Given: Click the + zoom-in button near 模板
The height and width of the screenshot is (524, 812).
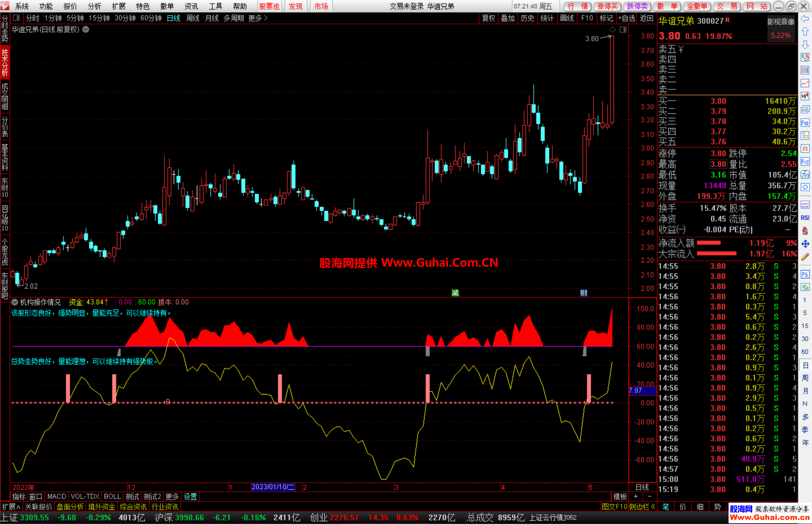Looking at the screenshot, I should (x=636, y=497).
